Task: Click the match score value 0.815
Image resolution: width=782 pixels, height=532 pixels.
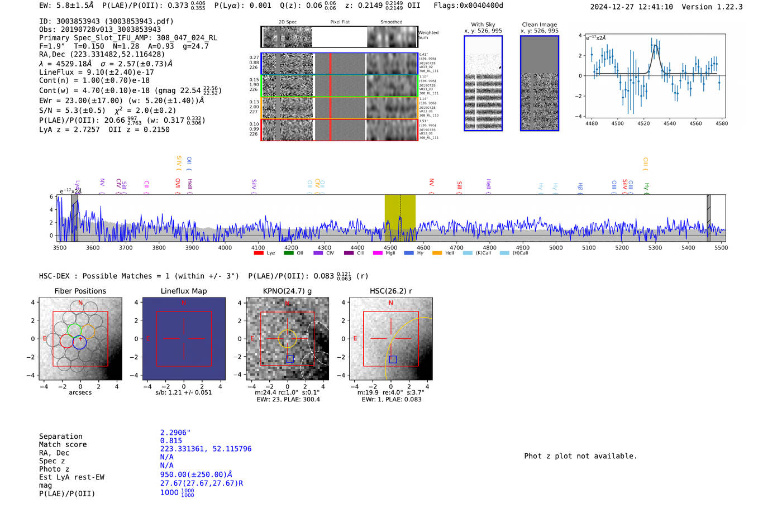Action: click(x=171, y=441)
